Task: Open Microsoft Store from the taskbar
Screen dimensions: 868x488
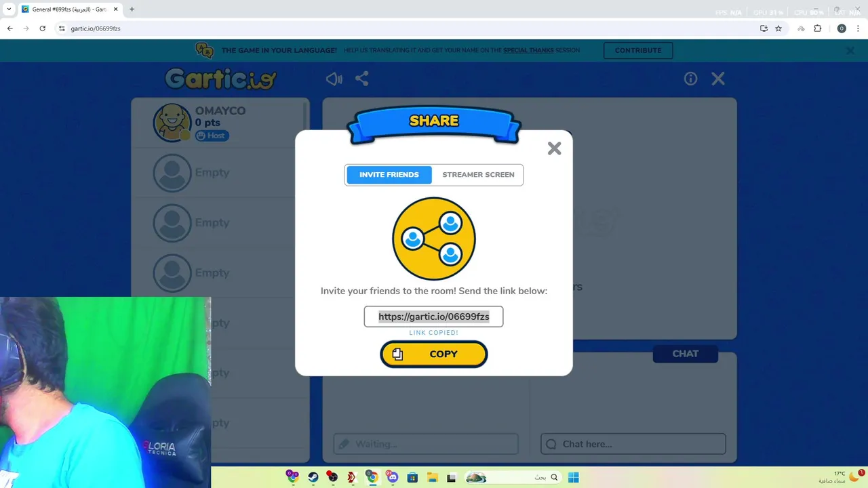Action: click(412, 477)
